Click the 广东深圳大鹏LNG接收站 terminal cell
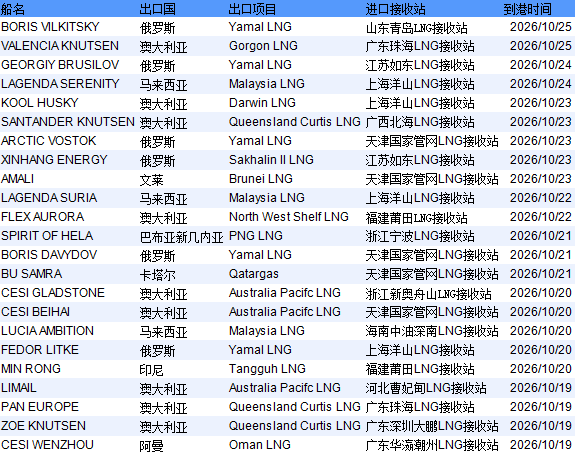 pyautogui.click(x=432, y=426)
